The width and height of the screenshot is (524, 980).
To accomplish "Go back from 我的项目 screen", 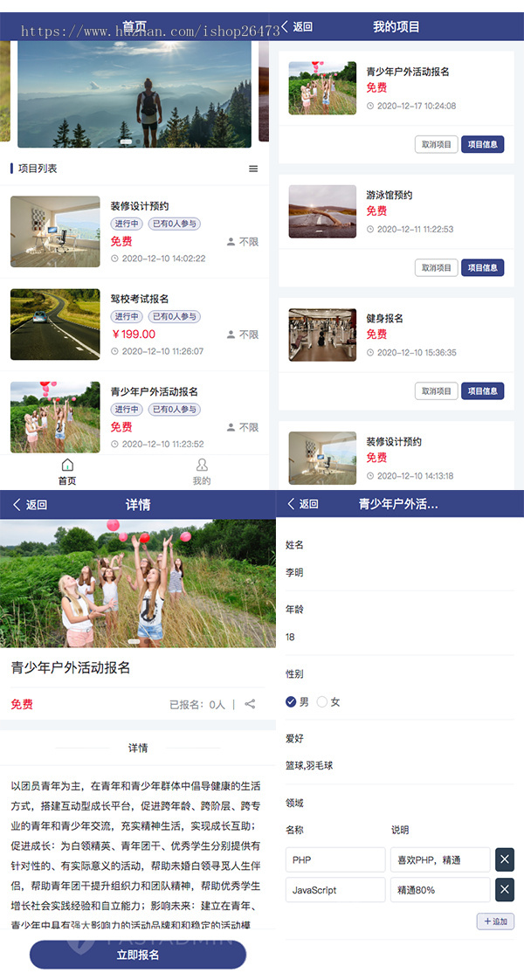I will point(297,26).
